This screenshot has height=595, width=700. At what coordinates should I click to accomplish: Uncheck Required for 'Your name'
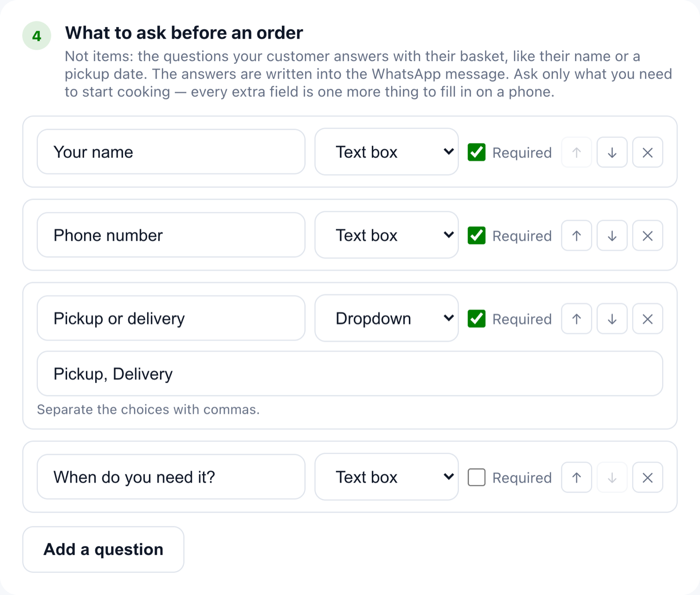tap(476, 152)
